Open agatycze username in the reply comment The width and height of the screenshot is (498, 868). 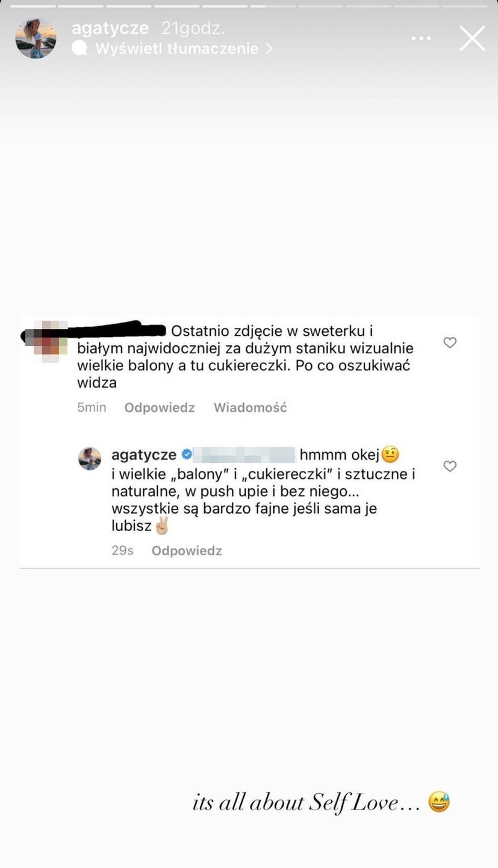click(144, 455)
